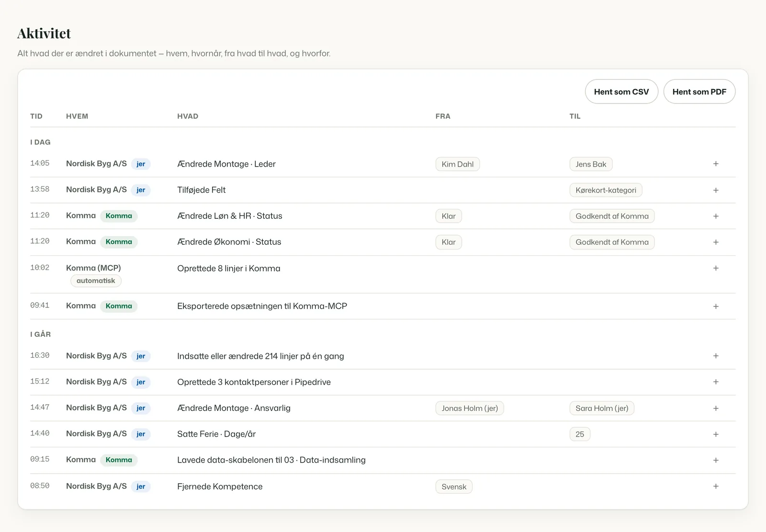Download activity with Hent som CSV
Viewport: 766px width, 532px height.
(621, 91)
